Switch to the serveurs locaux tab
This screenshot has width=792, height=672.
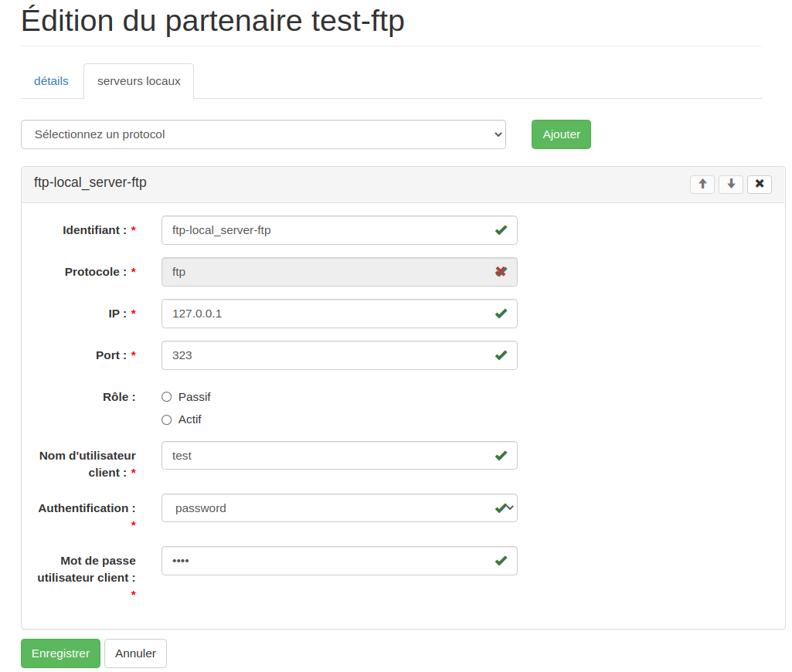point(139,81)
